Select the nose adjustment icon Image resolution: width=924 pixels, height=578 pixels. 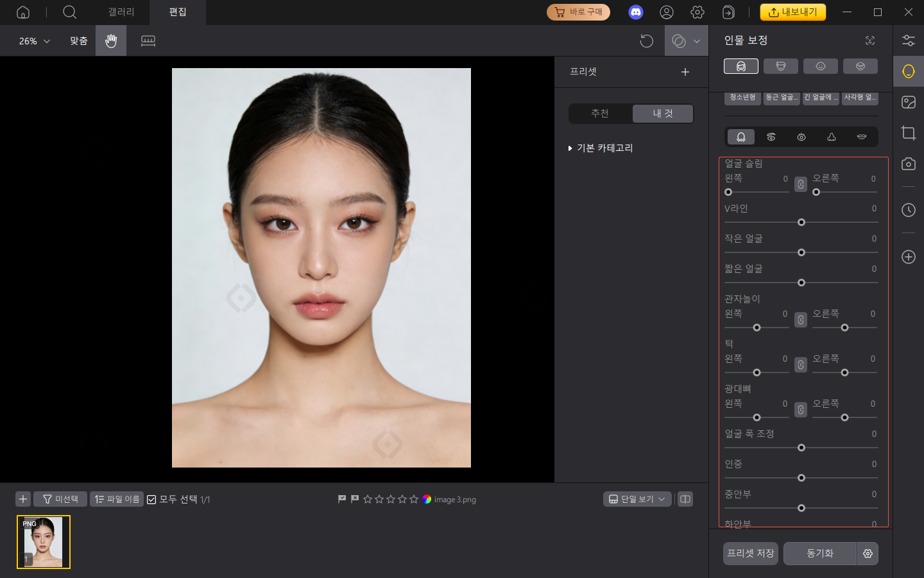pos(831,137)
